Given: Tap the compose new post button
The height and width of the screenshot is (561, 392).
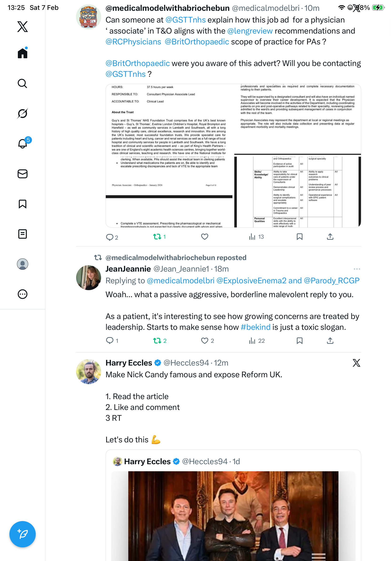Looking at the screenshot, I should point(23,534).
